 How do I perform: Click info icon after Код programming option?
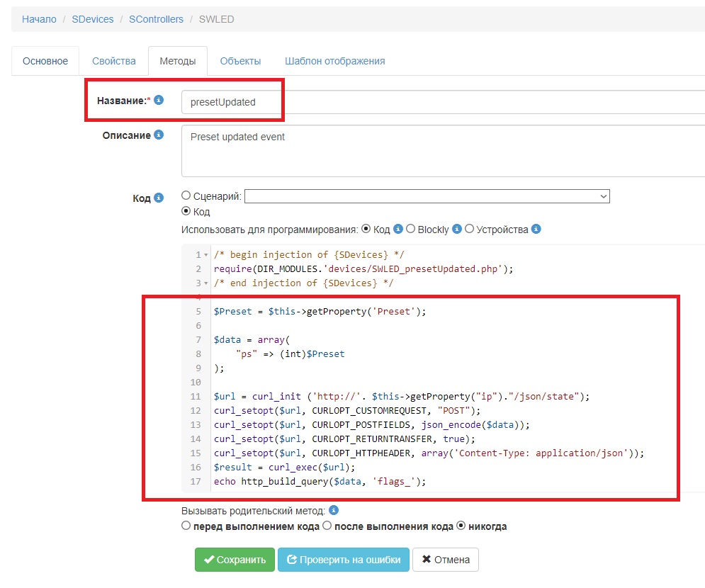tap(398, 229)
